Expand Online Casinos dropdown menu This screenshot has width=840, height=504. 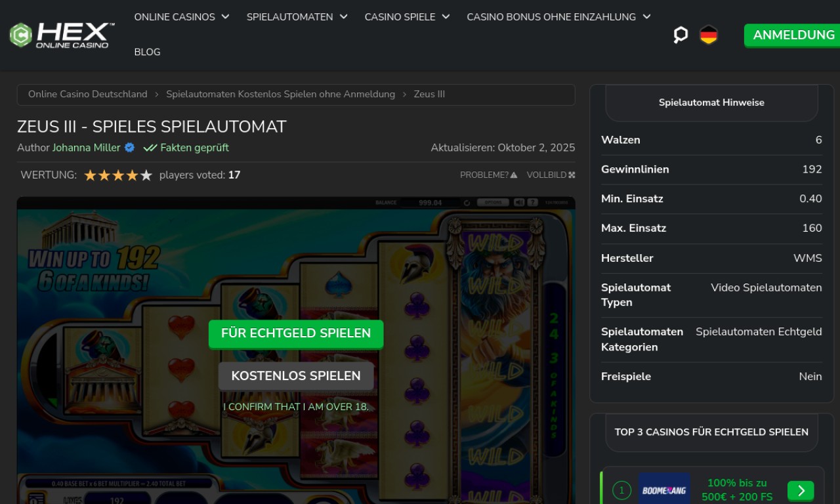[182, 17]
